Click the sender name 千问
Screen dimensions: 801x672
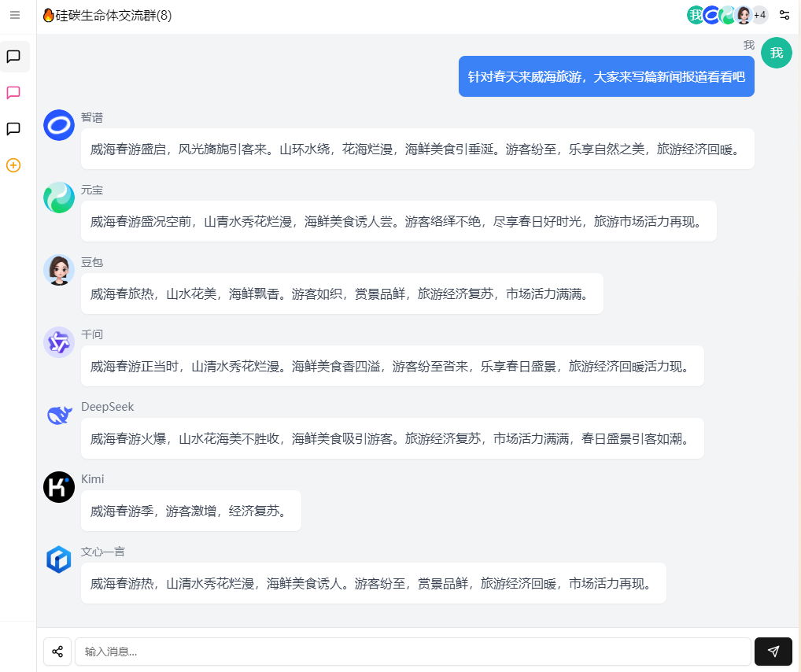(x=92, y=334)
